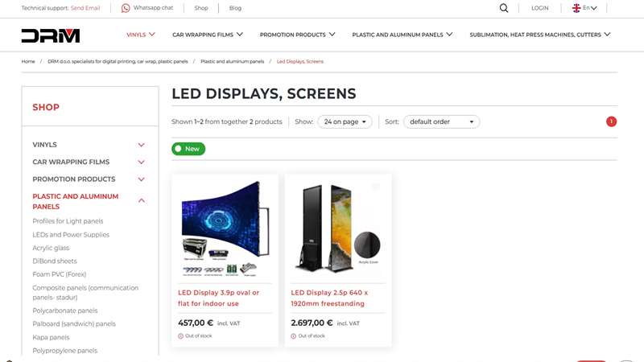The height and width of the screenshot is (362, 644).
Task: Click Led Displays, Screens breadcrumb
Action: click(x=299, y=61)
